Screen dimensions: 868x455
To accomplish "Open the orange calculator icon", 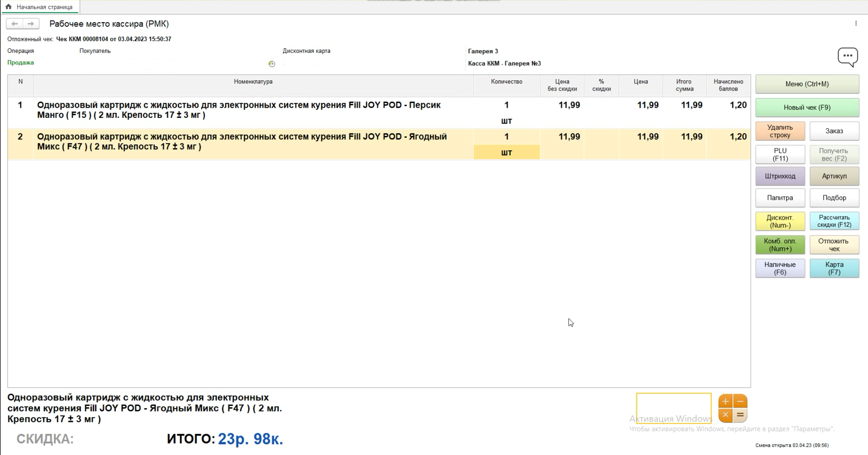I will click(732, 408).
